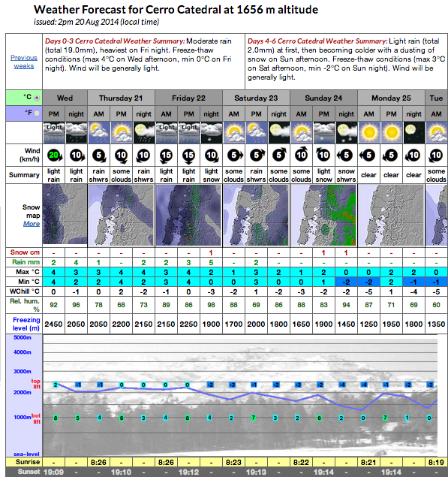Click top lift temperature marker 2 on chart
The width and height of the screenshot is (448, 477).
point(56,385)
